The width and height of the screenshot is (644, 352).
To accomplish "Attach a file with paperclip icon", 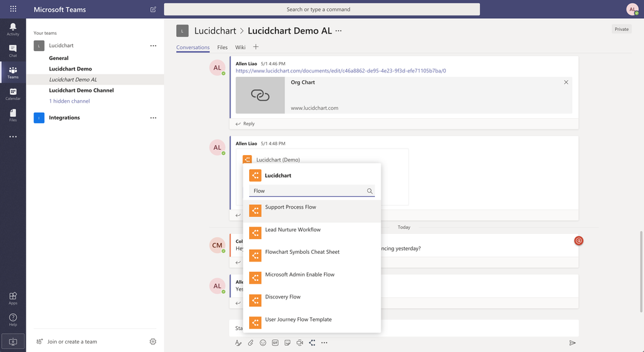I will tap(250, 342).
